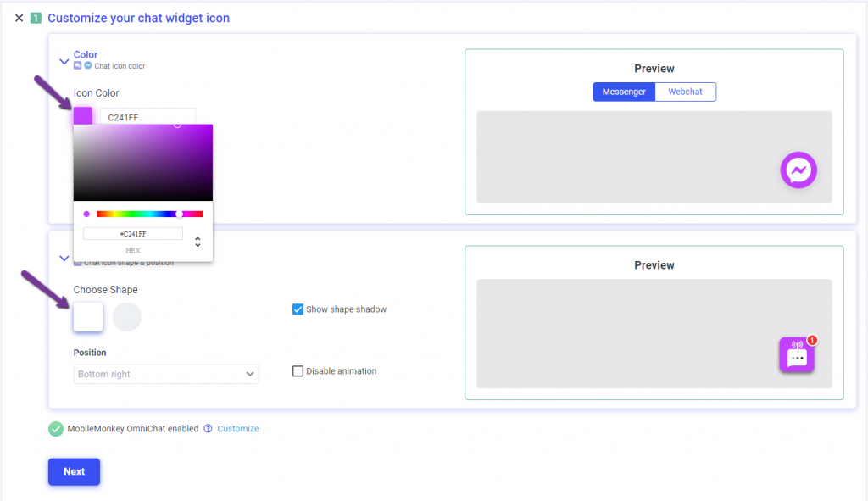Edit the C241FF icon color field
Viewport: 868px width, 501px height.
[x=147, y=117]
